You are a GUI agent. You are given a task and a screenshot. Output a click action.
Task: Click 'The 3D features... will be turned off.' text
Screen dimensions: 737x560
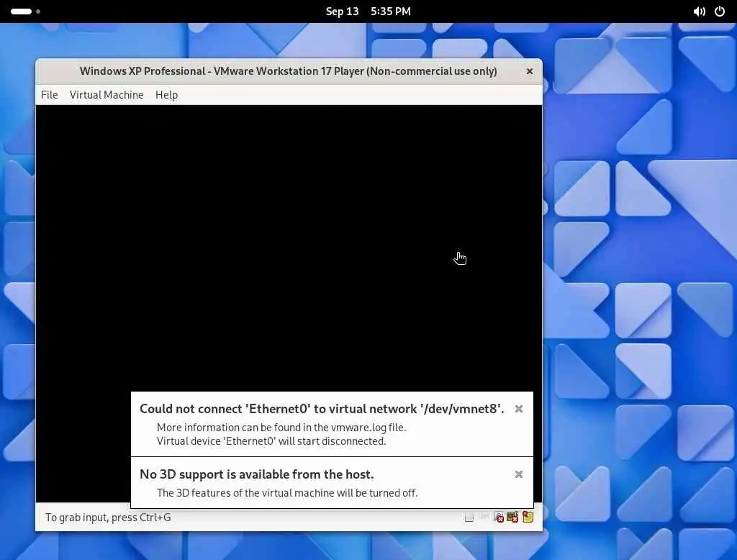(x=286, y=493)
